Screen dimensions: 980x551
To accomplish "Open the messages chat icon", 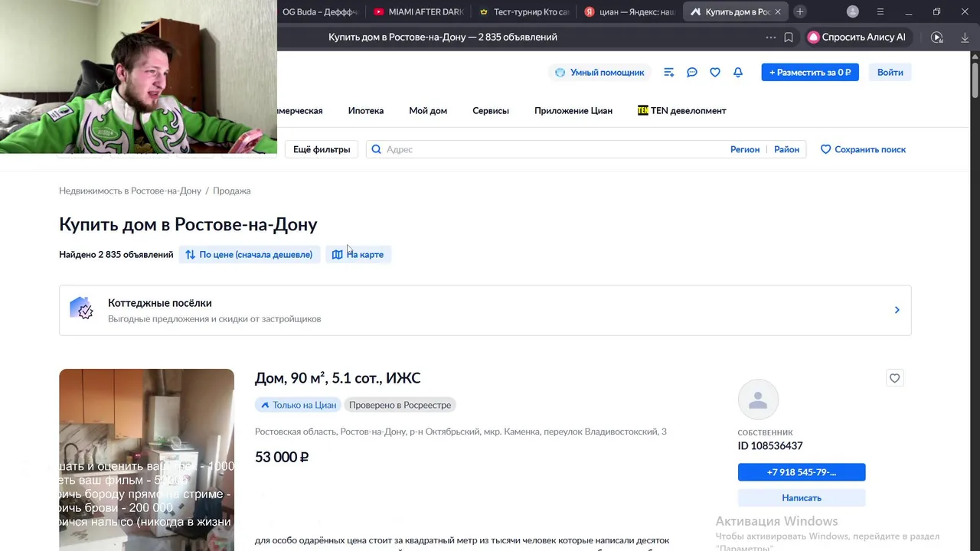I will click(691, 72).
